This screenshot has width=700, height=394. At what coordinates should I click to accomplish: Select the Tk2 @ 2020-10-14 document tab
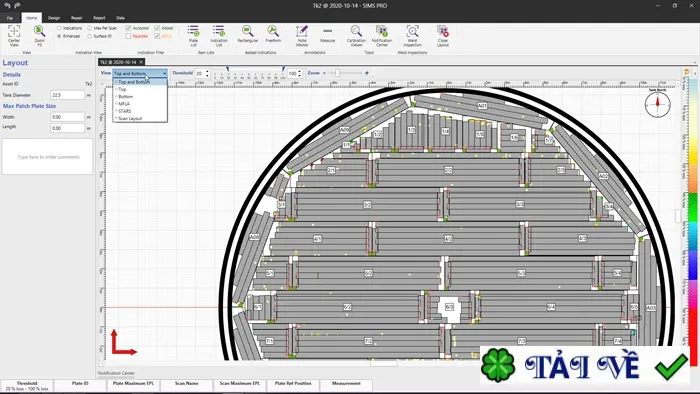118,62
